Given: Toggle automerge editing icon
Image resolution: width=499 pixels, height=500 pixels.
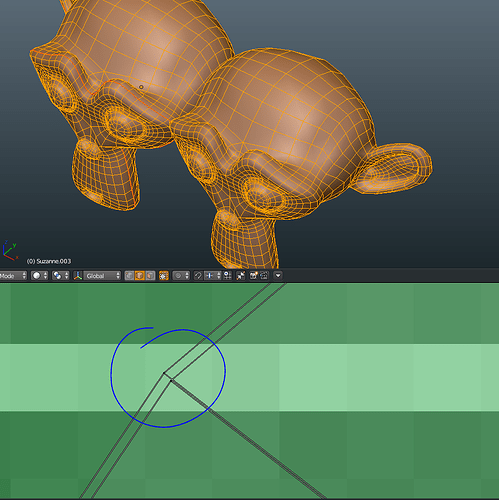Looking at the screenshot, I should click(241, 276).
